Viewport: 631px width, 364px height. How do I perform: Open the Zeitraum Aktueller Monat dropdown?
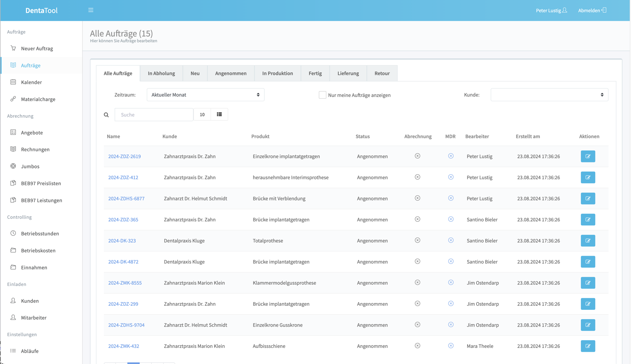pos(205,95)
